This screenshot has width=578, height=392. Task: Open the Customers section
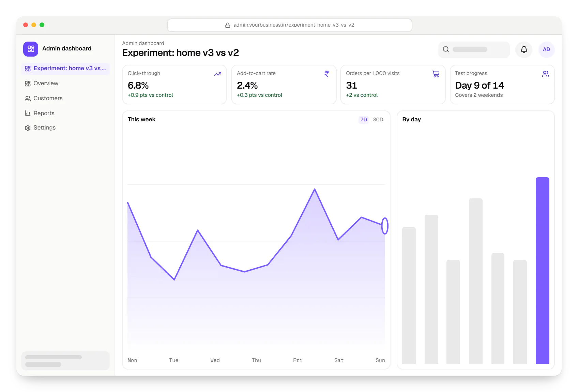65,99
